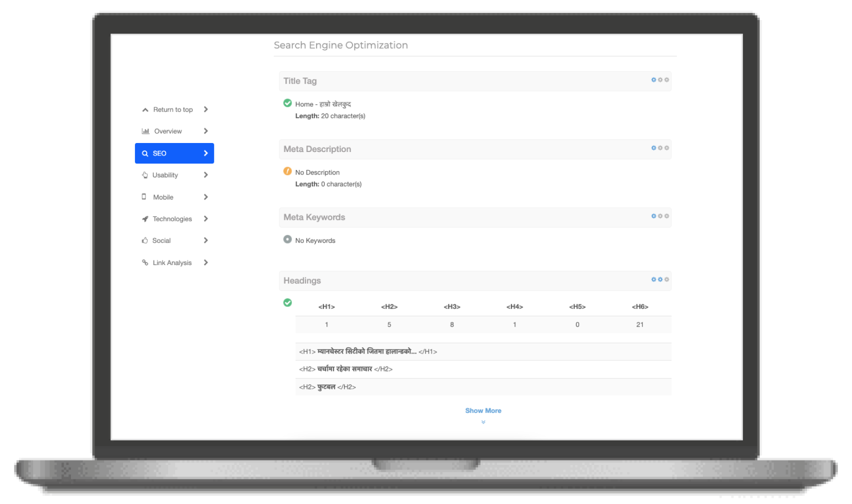The width and height of the screenshot is (852, 504).
Task: Click the Social thumbs-up icon
Action: (145, 240)
